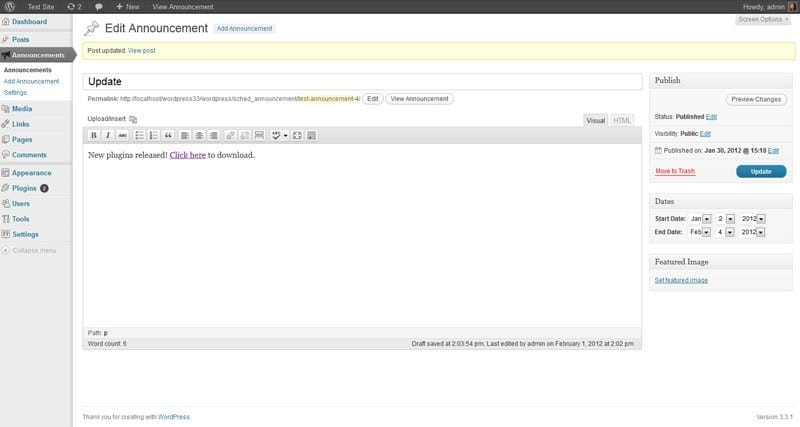The height and width of the screenshot is (427, 800).
Task: Open the WordPress logo menu
Action: tap(9, 7)
